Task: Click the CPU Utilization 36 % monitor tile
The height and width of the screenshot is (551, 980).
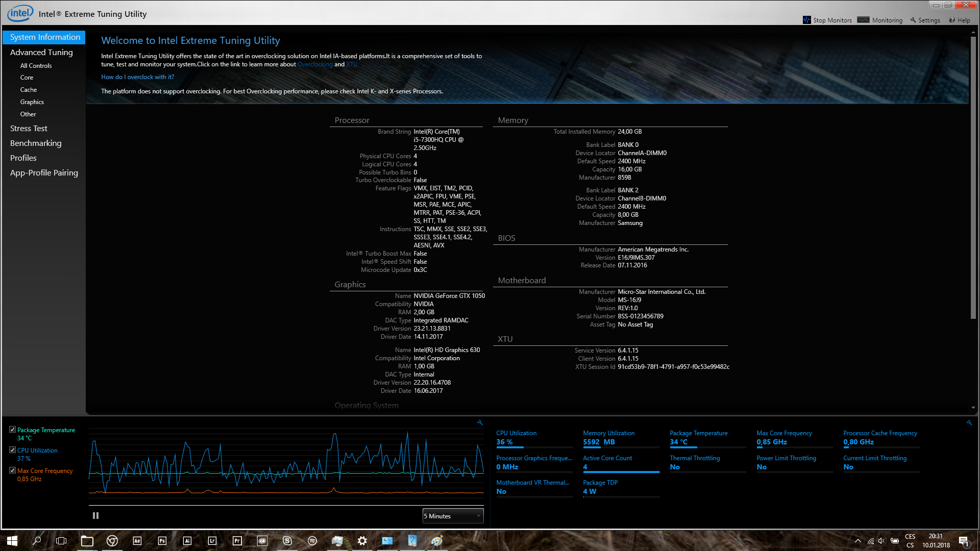Action: 534,438
